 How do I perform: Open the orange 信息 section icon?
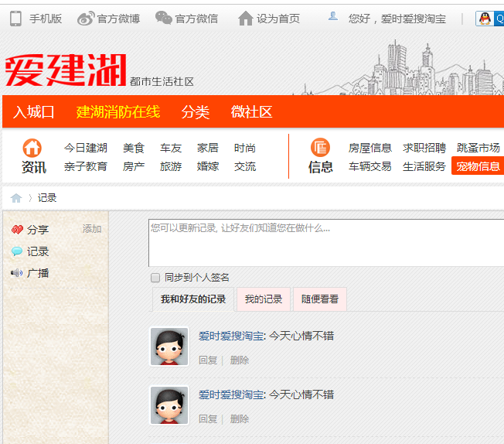320,147
